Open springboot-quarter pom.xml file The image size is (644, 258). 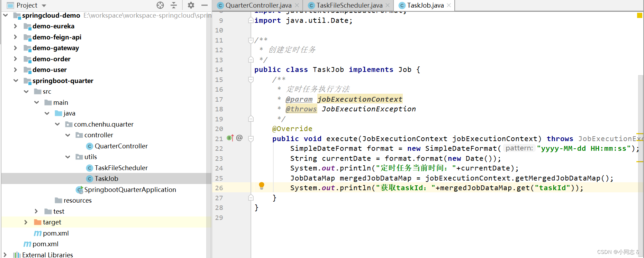pyautogui.click(x=56, y=233)
